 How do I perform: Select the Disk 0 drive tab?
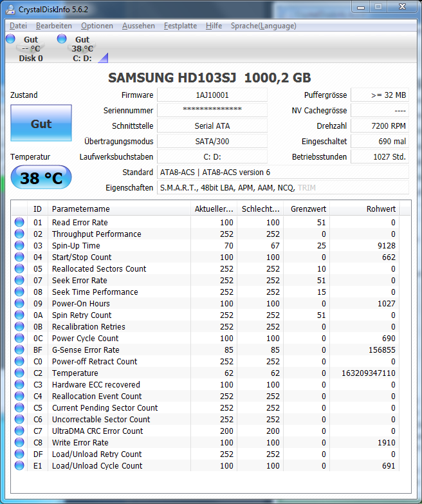click(31, 48)
